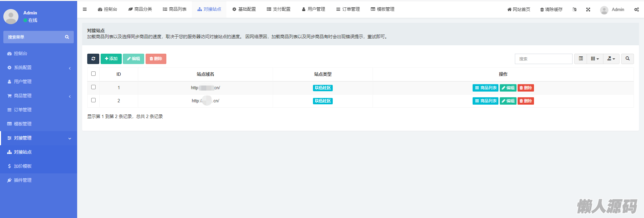Open the 商品分类 top tab
Viewport: 644px width, 218px height.
[140, 9]
